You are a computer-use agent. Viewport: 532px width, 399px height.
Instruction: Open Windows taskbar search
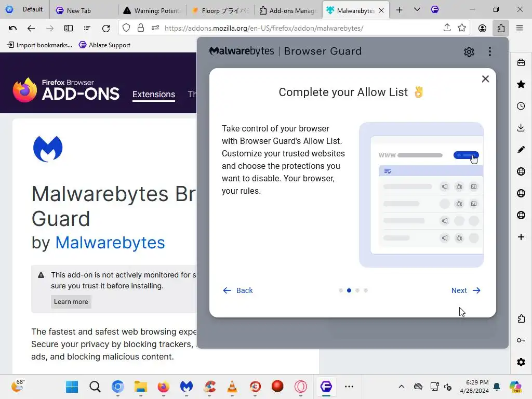[95, 387]
